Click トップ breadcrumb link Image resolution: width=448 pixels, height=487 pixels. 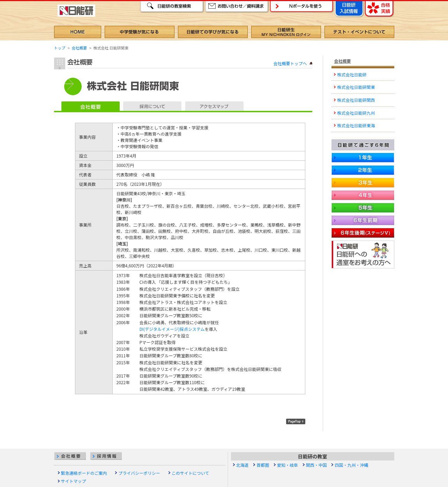[x=60, y=48]
